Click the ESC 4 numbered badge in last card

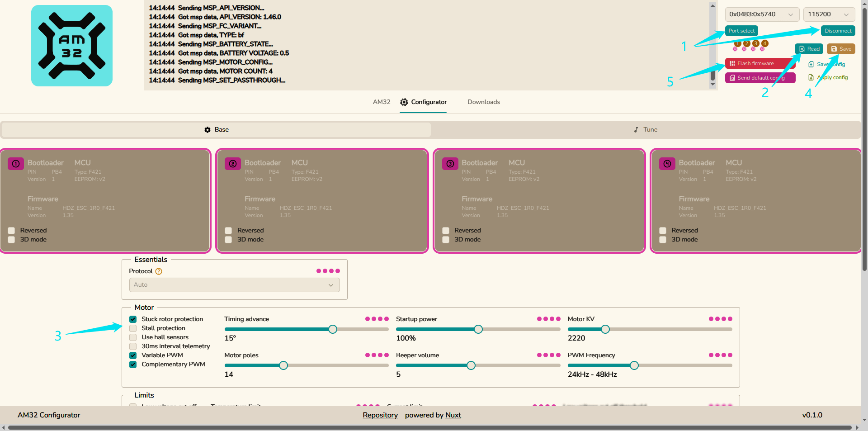coord(667,164)
